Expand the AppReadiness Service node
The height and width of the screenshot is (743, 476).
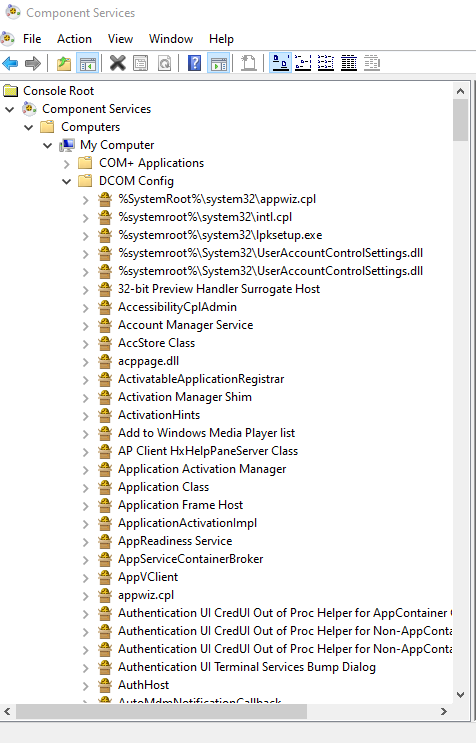click(x=85, y=542)
